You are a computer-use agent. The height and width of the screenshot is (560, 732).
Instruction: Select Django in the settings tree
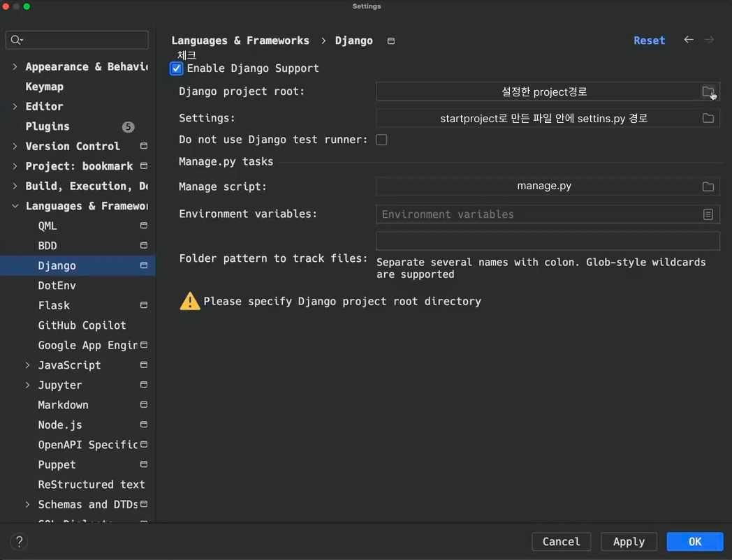[78, 265]
